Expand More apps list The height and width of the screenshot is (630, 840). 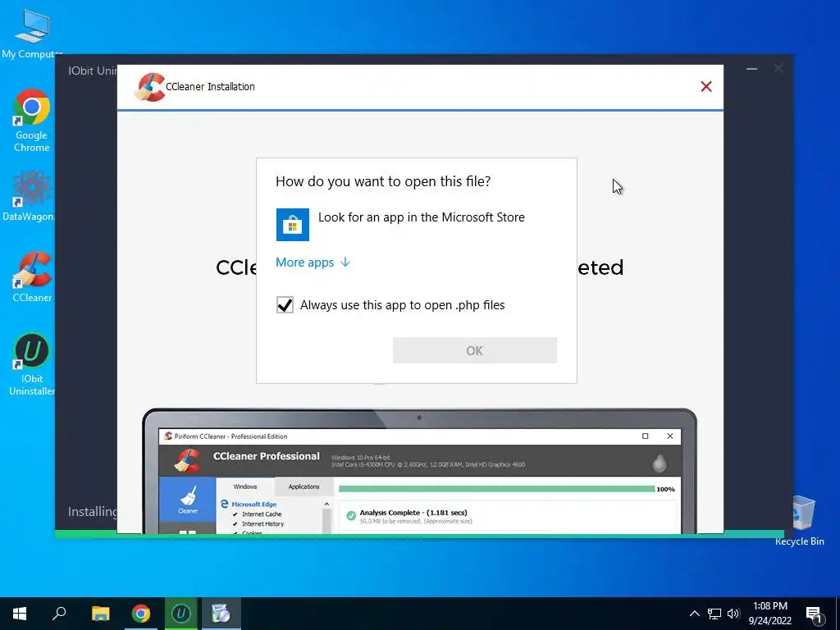(313, 262)
